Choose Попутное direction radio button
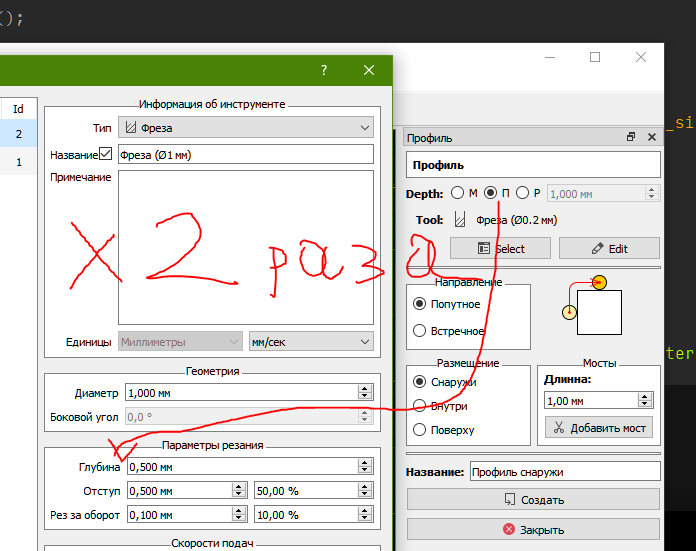 click(419, 304)
